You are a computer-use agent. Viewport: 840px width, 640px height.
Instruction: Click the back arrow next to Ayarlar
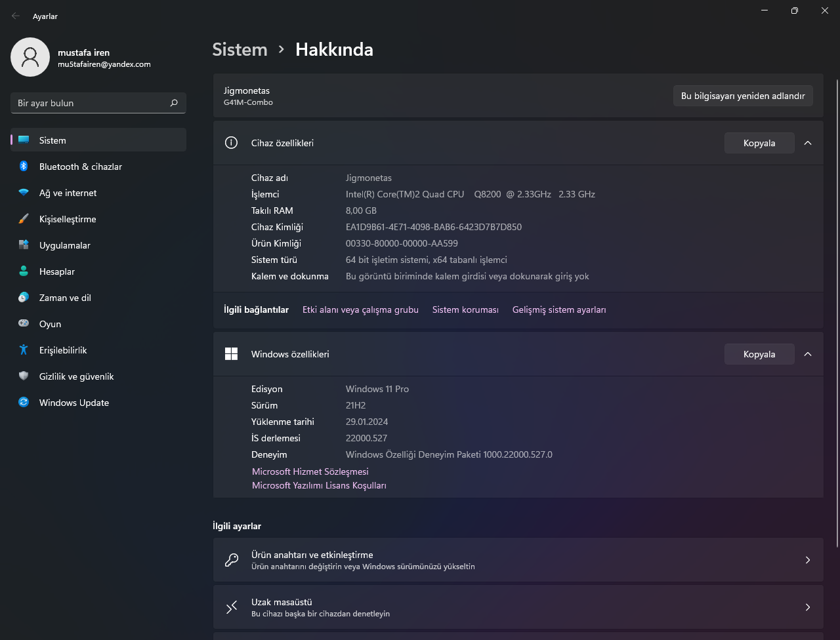(16, 16)
